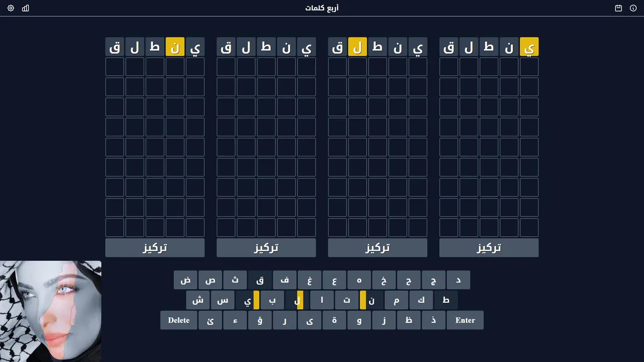Tap the ب key
The width and height of the screenshot is (644, 362).
272,300
